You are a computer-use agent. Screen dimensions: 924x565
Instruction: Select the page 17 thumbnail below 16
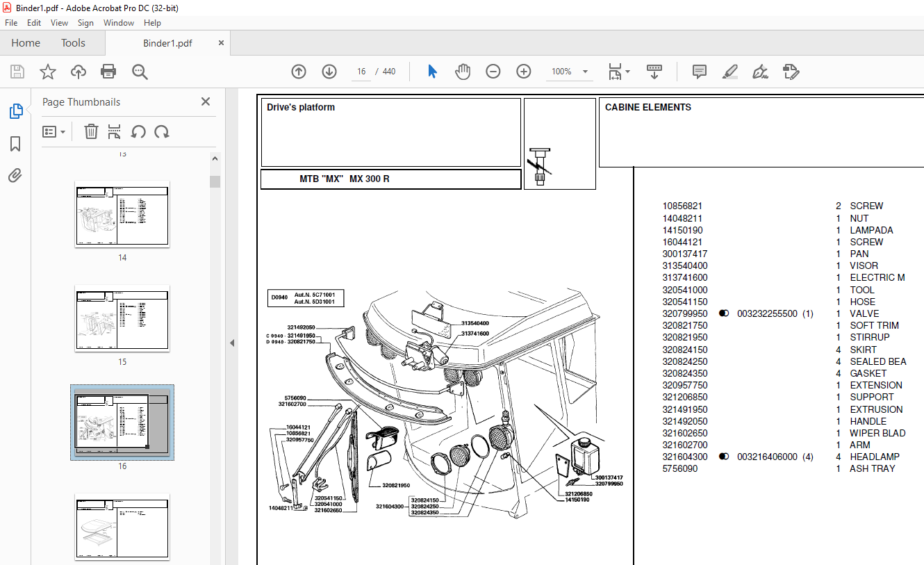[122, 527]
